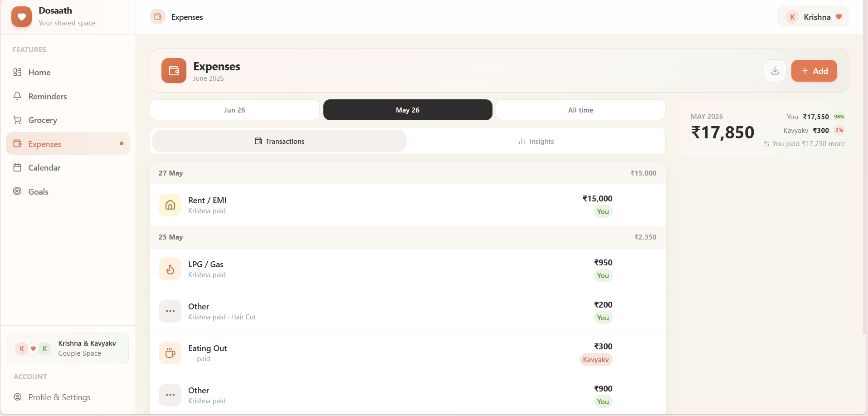The width and height of the screenshot is (868, 416).
Task: Open the Goals section
Action: (68, 191)
